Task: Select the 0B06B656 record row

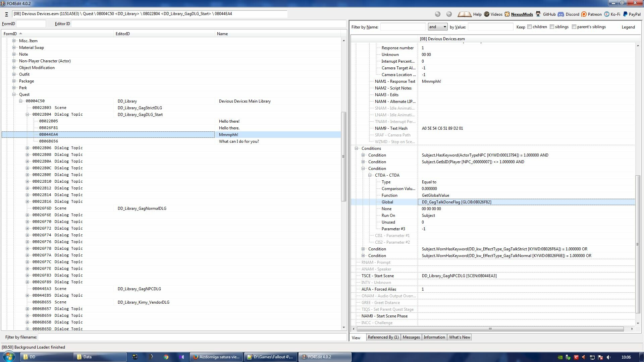Action: [x=171, y=141]
